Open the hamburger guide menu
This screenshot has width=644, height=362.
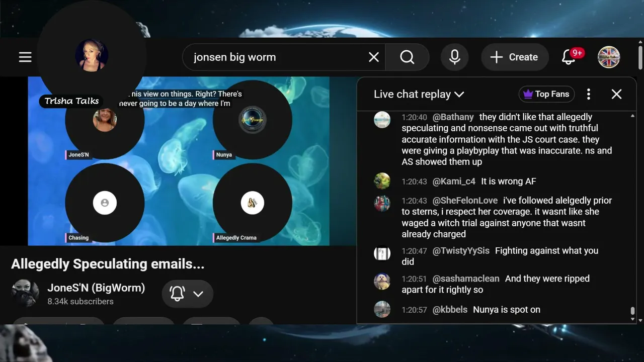(x=25, y=57)
